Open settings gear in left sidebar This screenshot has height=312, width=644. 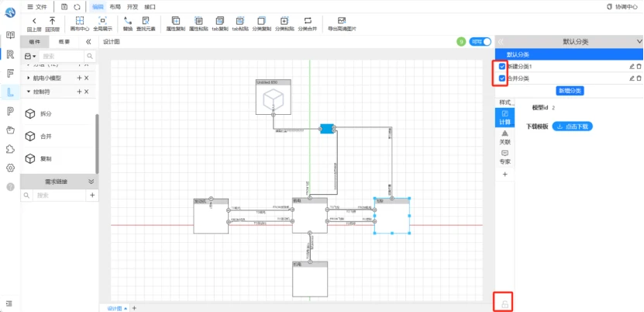[x=11, y=168]
